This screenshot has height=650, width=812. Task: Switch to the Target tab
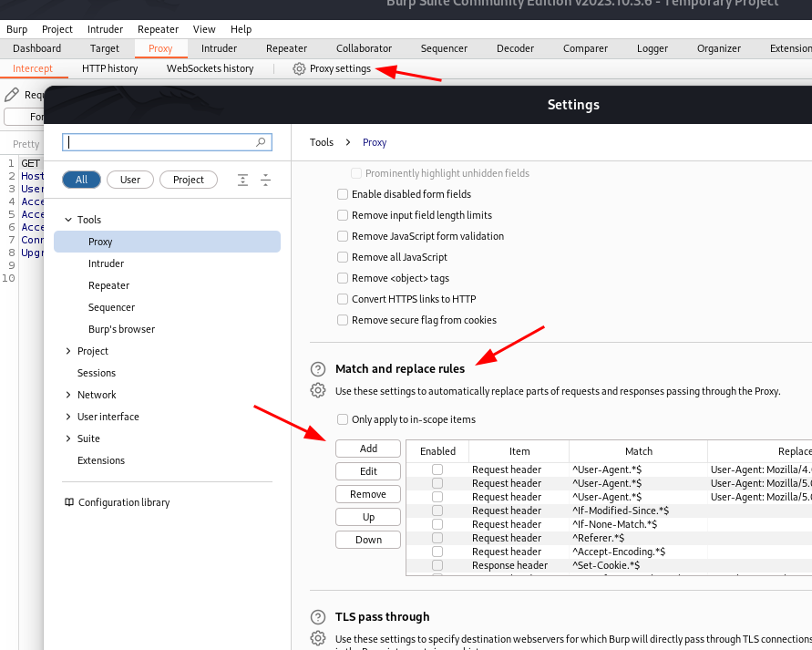click(105, 48)
